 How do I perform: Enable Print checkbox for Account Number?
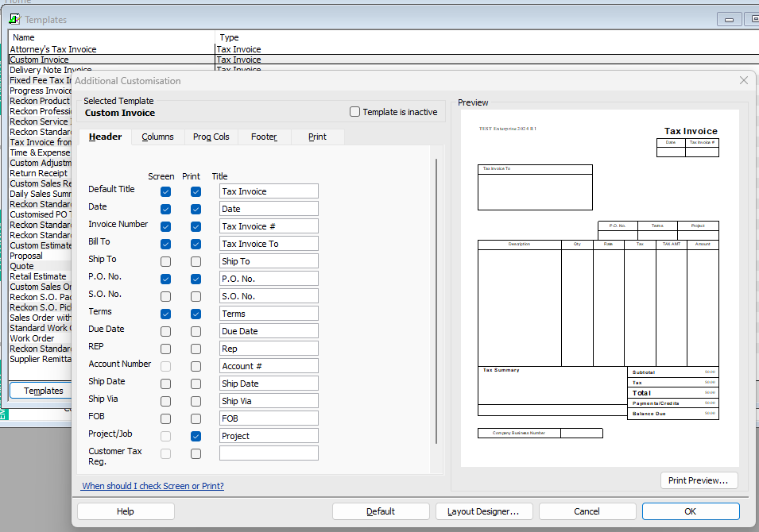196,366
